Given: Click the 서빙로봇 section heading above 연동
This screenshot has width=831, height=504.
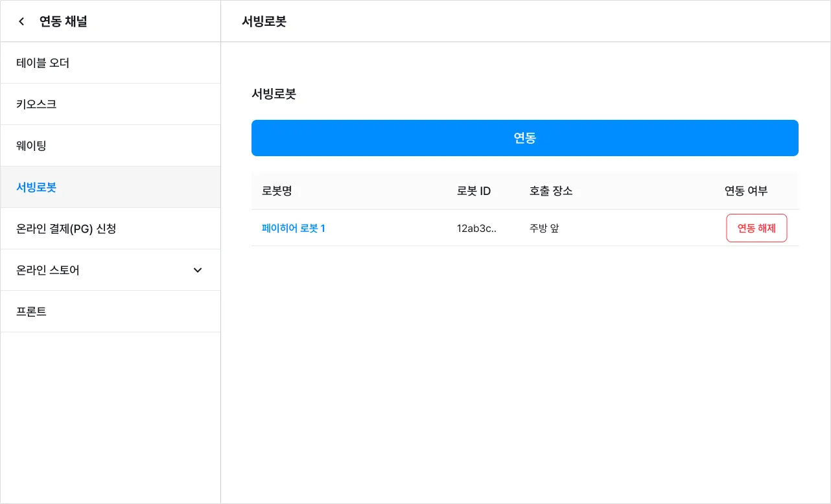Looking at the screenshot, I should [274, 94].
